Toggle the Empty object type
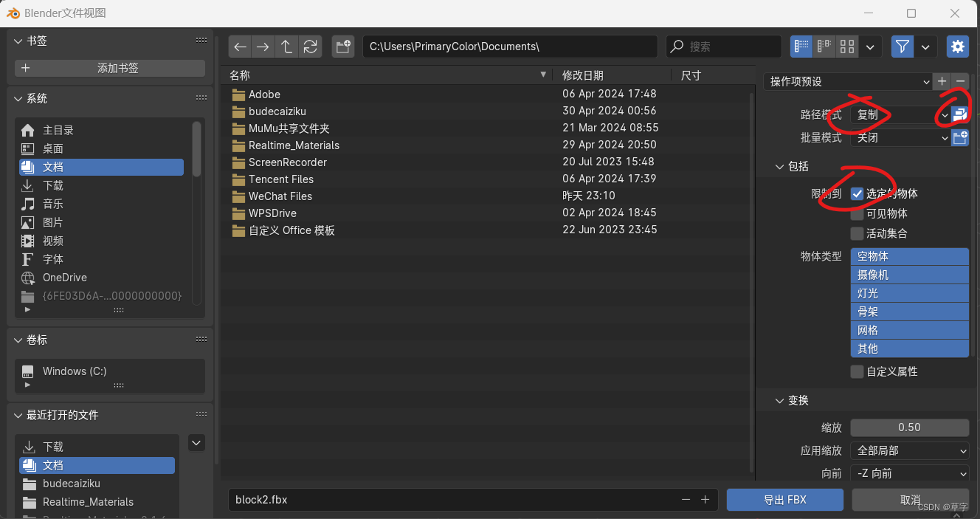 tap(909, 256)
